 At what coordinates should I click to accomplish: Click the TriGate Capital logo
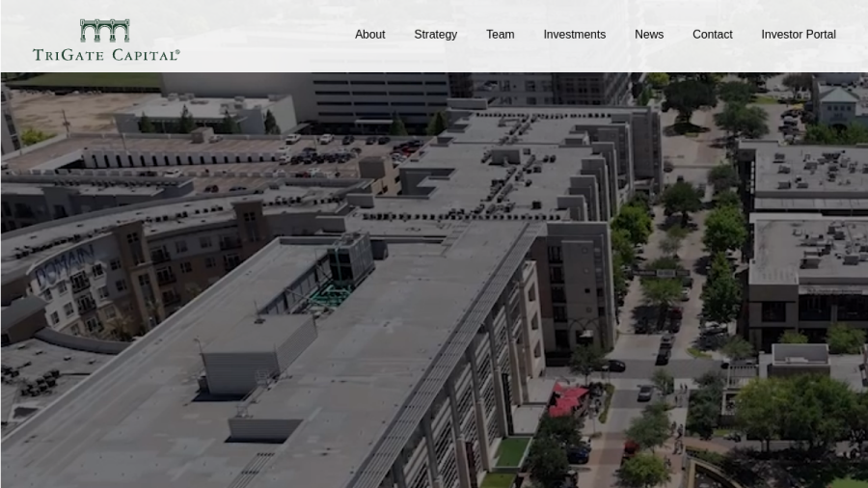[106, 40]
